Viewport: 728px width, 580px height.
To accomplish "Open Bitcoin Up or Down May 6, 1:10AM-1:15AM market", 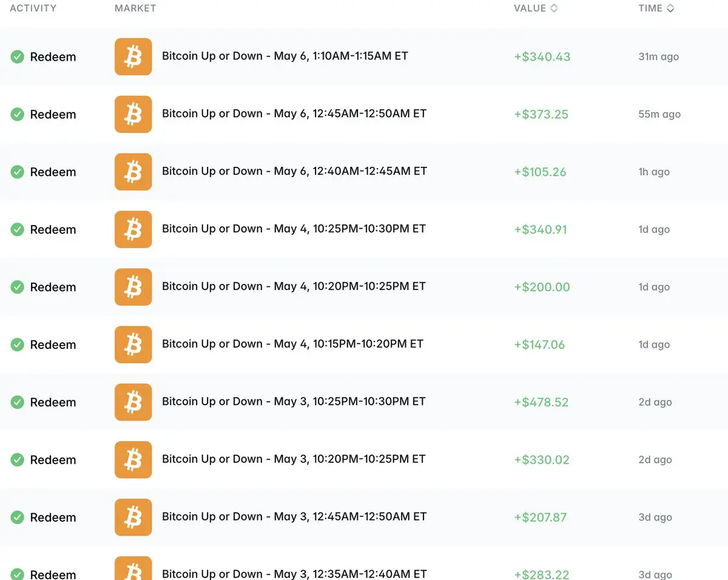I will point(285,56).
